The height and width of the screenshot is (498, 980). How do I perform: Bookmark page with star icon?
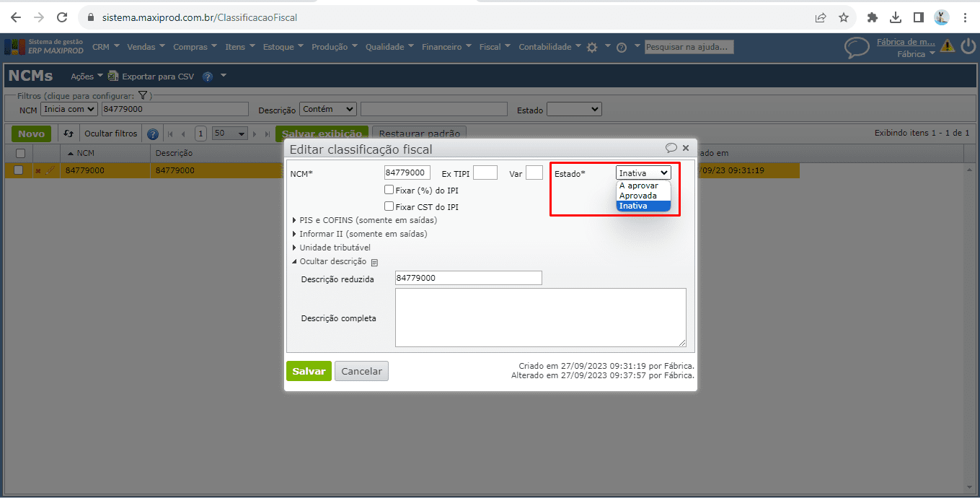click(x=844, y=17)
